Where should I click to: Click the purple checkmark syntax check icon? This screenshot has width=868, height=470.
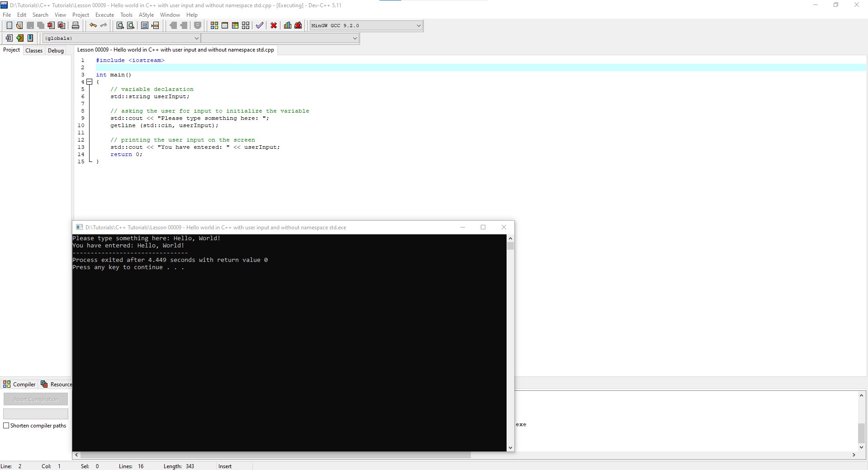point(260,25)
